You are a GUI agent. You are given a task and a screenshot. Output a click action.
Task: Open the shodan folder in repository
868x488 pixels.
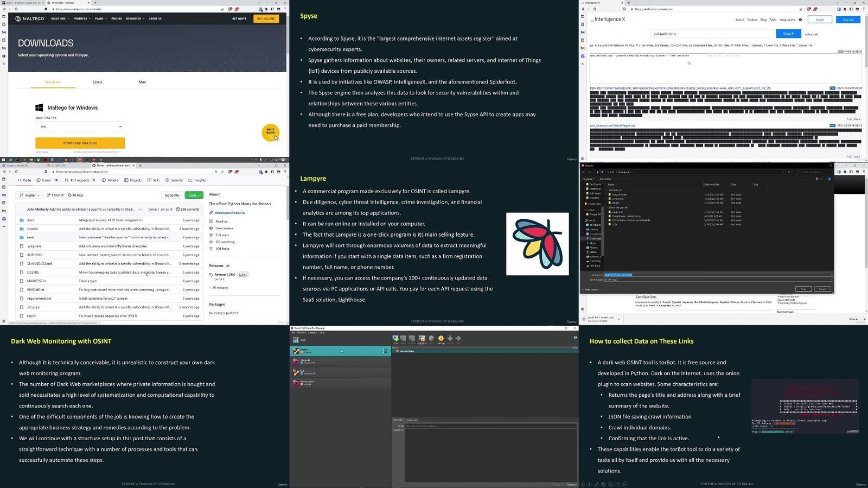[x=33, y=229]
